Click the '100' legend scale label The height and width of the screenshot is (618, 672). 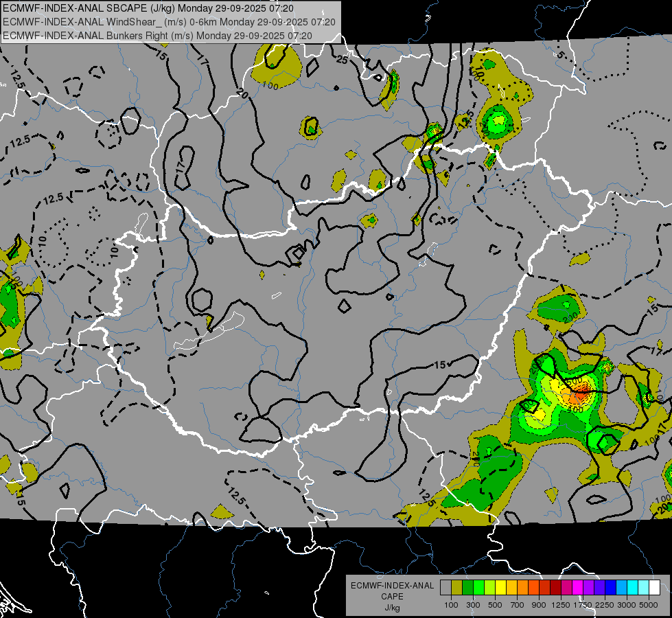pyautogui.click(x=451, y=605)
